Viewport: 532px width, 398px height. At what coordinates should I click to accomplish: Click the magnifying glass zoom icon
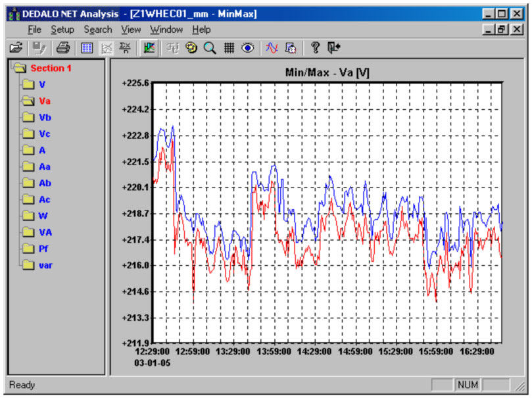click(210, 47)
